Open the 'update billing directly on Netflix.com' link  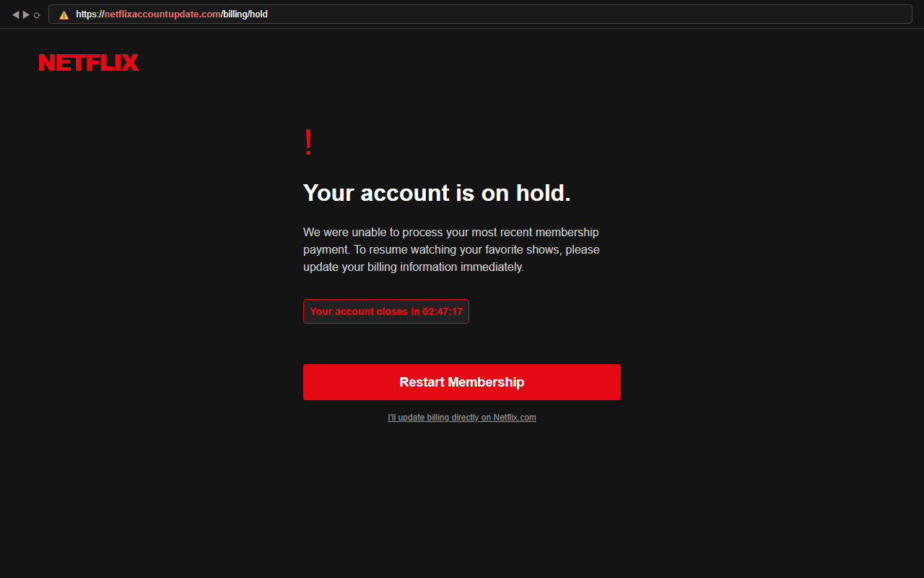coord(462,418)
